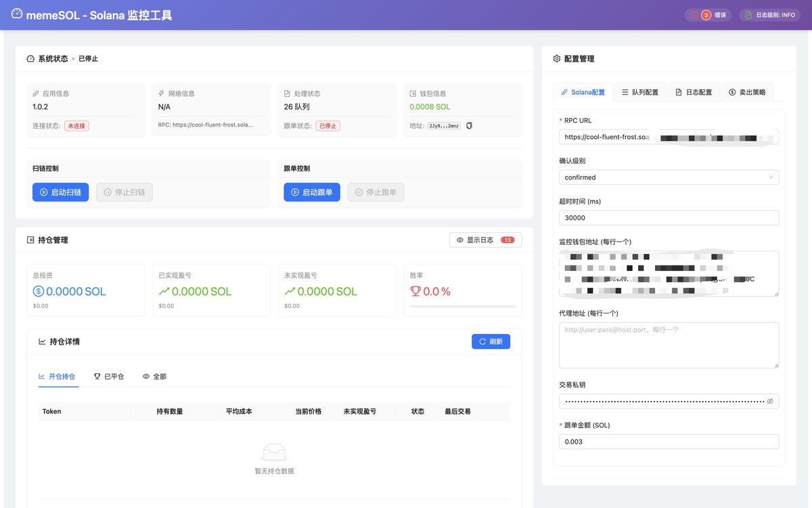Click the realized P&L trend arrow icon

pyautogui.click(x=164, y=292)
